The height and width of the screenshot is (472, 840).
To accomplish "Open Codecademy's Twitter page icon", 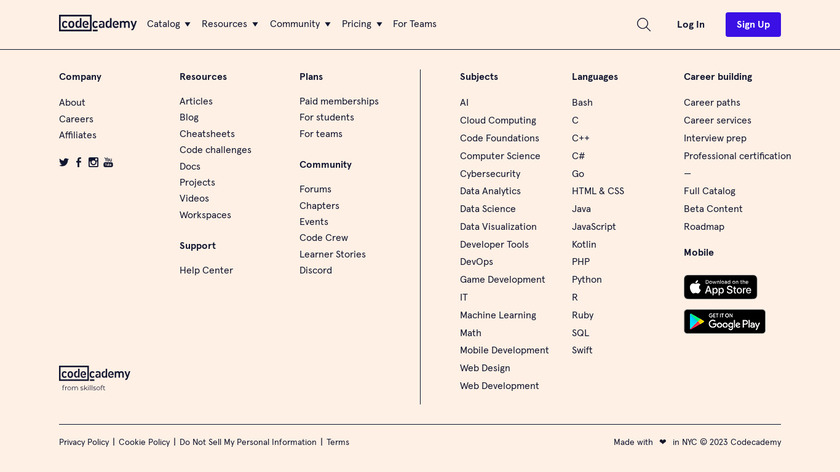I will (x=64, y=162).
